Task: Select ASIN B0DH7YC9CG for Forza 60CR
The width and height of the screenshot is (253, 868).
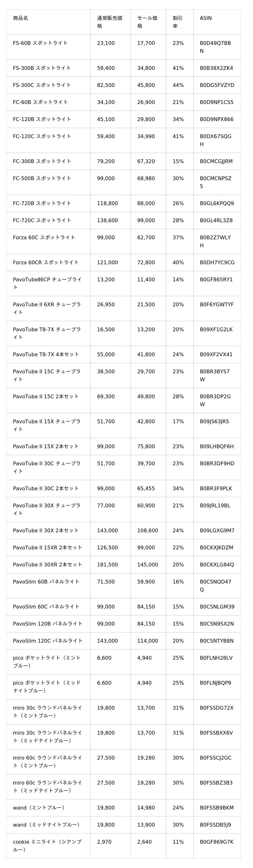Action: [x=217, y=262]
